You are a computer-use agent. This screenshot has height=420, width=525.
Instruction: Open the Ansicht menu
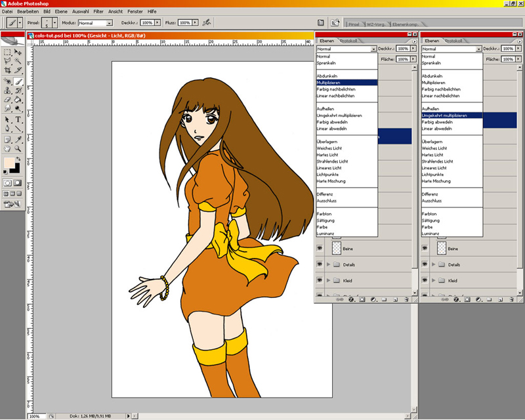coord(115,11)
